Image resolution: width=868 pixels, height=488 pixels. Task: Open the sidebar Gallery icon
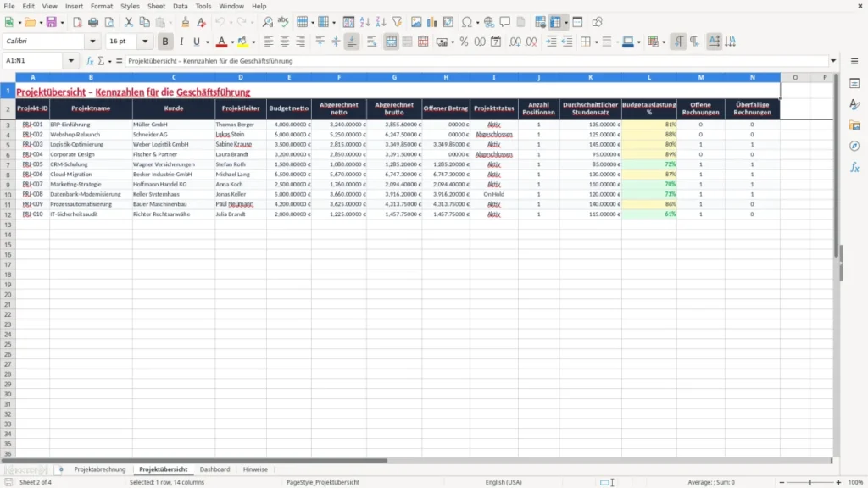(854, 125)
